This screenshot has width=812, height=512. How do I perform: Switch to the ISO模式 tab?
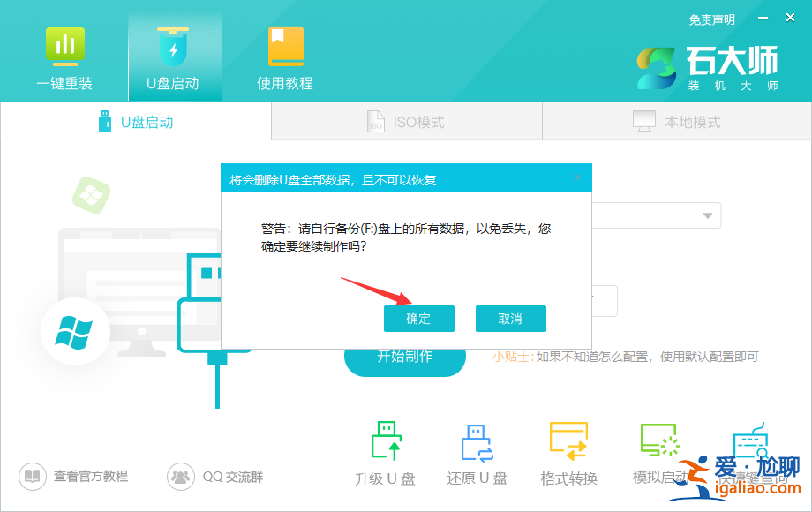(x=405, y=121)
